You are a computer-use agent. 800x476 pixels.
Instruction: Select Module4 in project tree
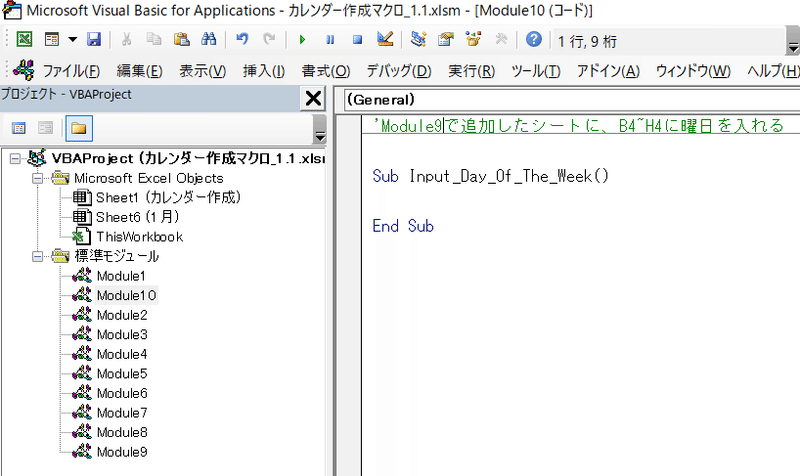(122, 354)
